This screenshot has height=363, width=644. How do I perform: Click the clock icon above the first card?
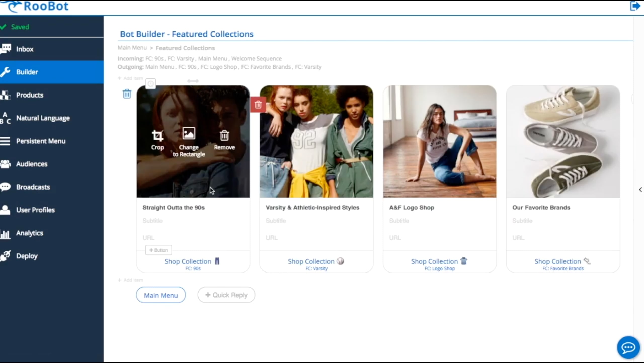[151, 84]
